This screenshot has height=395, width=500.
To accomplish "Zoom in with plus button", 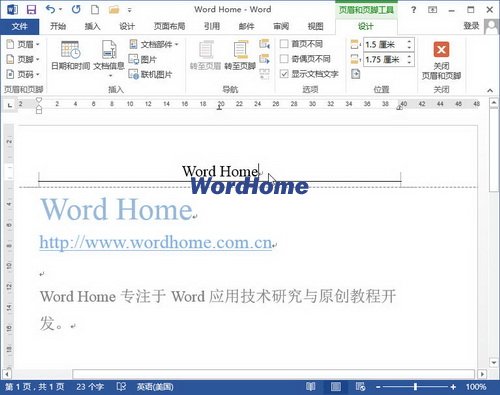I will [x=453, y=387].
